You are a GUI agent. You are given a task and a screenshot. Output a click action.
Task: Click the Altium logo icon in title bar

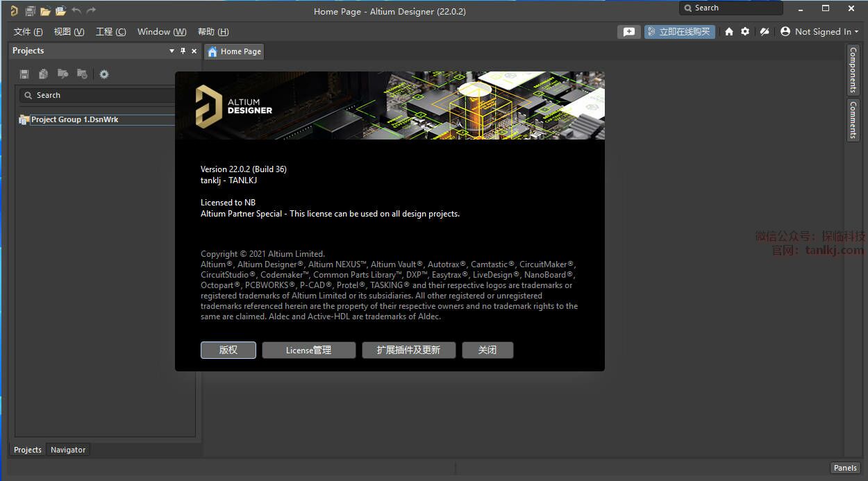(14, 10)
